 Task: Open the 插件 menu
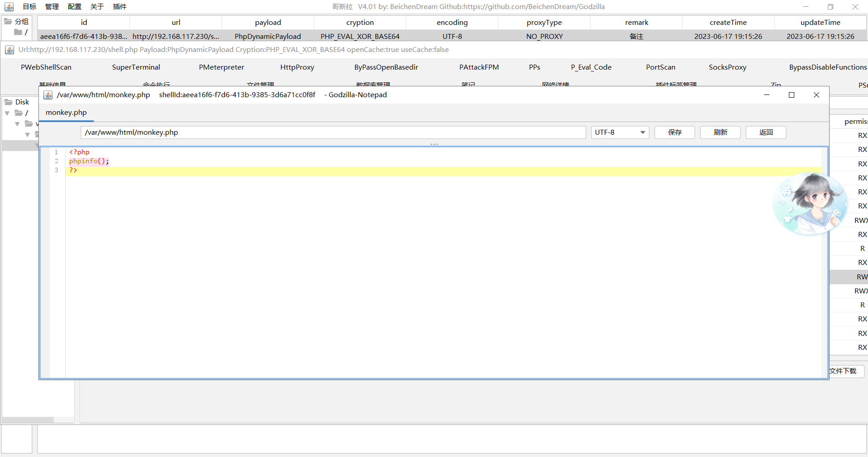(x=120, y=7)
